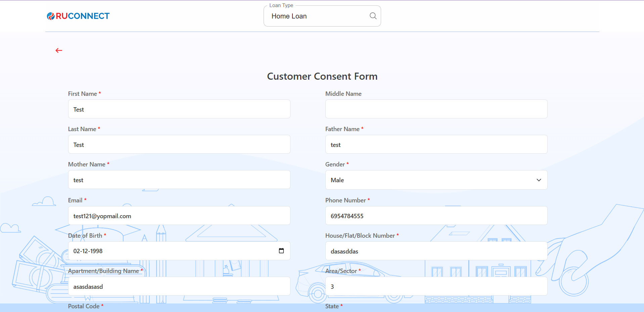The height and width of the screenshot is (312, 644).
Task: Select the Father Name input box
Action: [x=436, y=145]
